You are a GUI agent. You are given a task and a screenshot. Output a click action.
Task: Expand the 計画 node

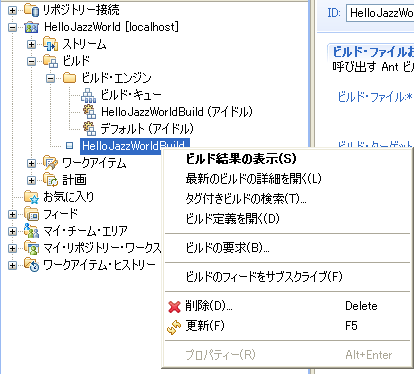[x=31, y=180]
